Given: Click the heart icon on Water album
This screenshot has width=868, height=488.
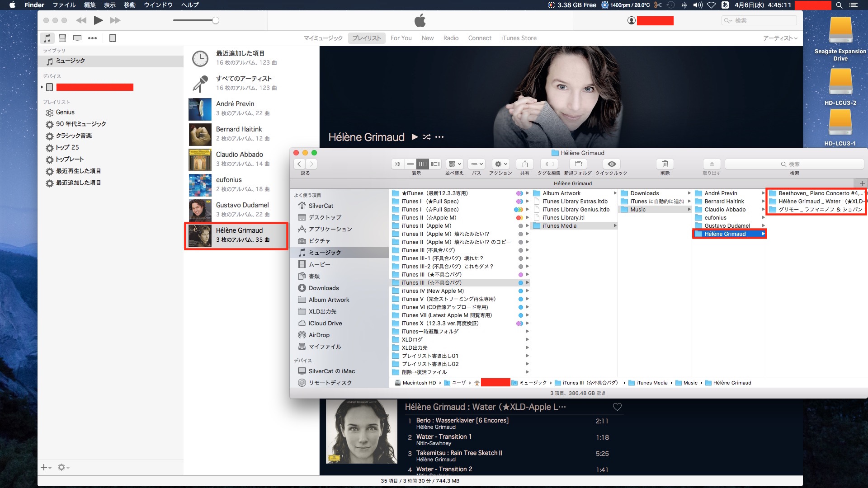Looking at the screenshot, I should click(617, 407).
